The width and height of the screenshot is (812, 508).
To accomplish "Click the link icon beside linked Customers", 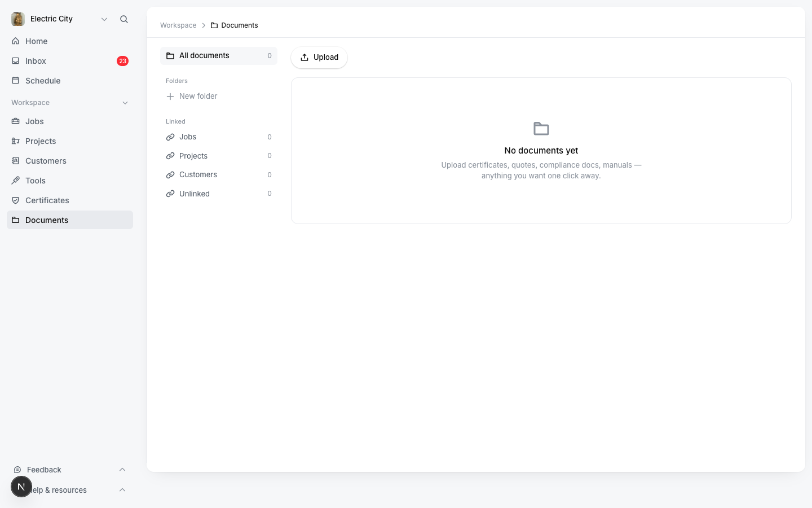I will pos(170,175).
